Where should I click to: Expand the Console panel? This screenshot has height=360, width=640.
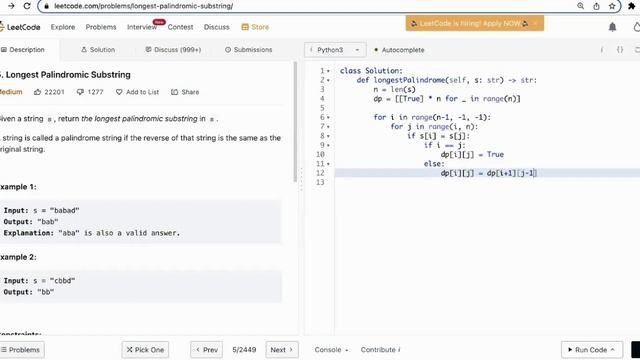331,350
